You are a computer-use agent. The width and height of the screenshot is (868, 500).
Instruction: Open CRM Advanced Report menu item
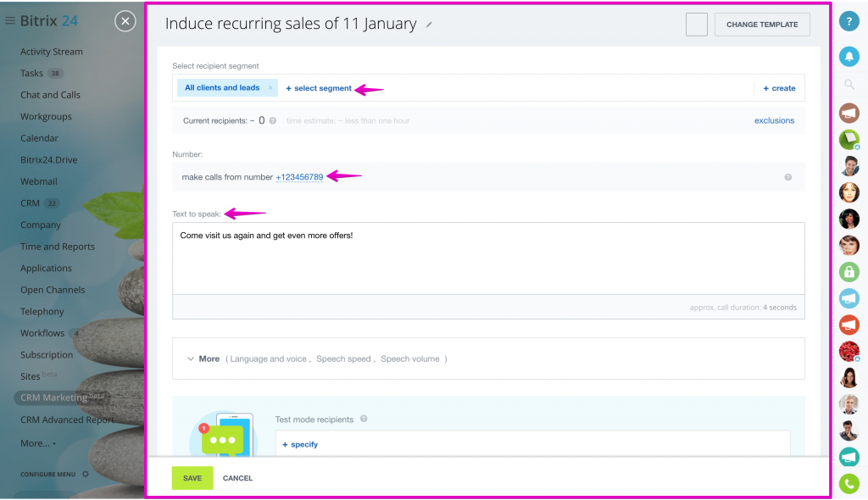(x=67, y=419)
